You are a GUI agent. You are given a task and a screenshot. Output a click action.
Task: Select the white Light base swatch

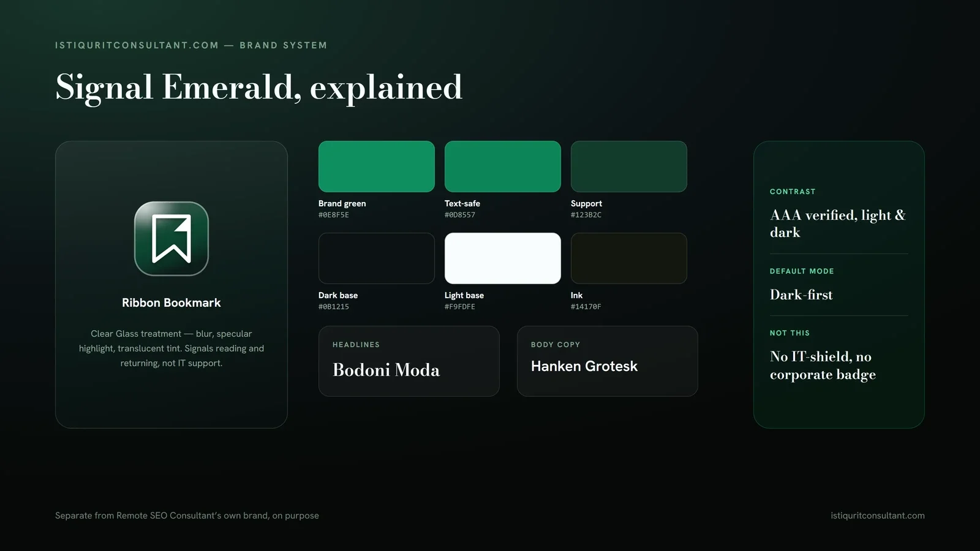[x=503, y=258]
